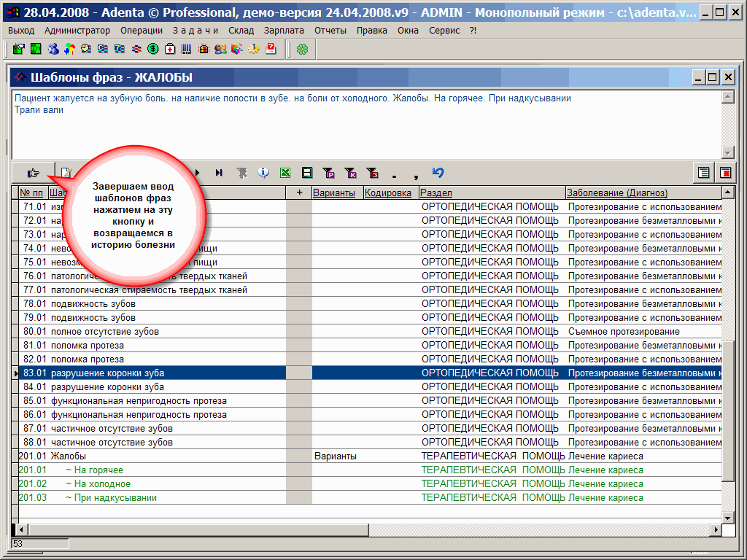
Task: Click the barcode toolbar icon
Action: point(187,49)
